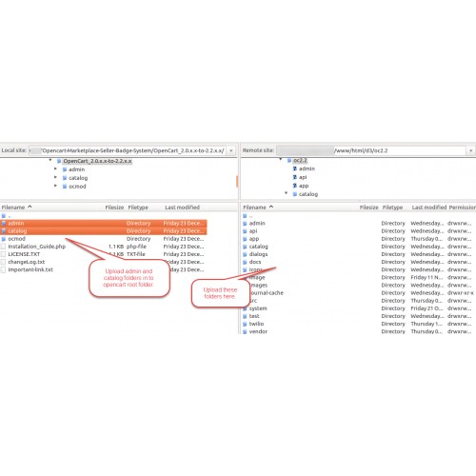Image resolution: width=476 pixels, height=476 pixels.
Task: Select the catalog node in remote tree
Action: pyautogui.click(x=308, y=194)
